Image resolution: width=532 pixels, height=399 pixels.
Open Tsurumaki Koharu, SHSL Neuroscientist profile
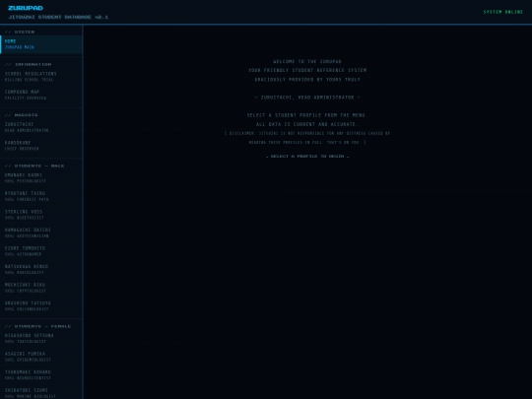click(41, 375)
